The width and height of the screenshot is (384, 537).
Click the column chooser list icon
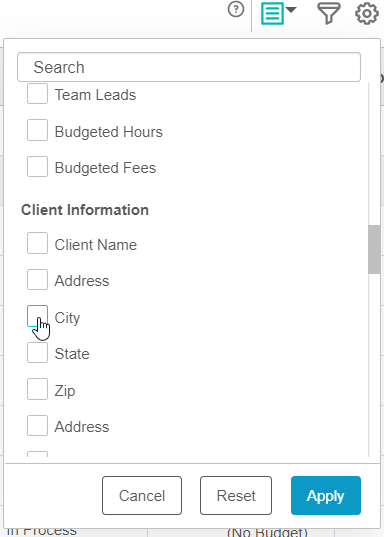[272, 14]
